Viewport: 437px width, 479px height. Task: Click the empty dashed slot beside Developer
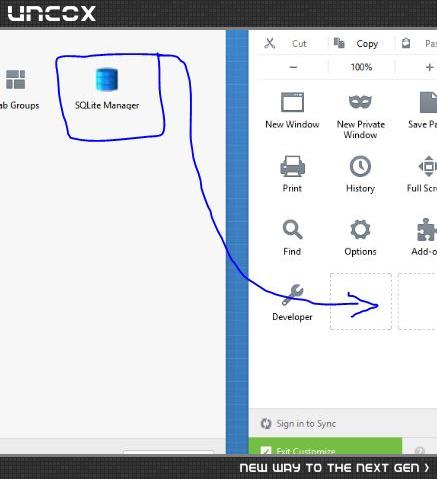pos(361,301)
